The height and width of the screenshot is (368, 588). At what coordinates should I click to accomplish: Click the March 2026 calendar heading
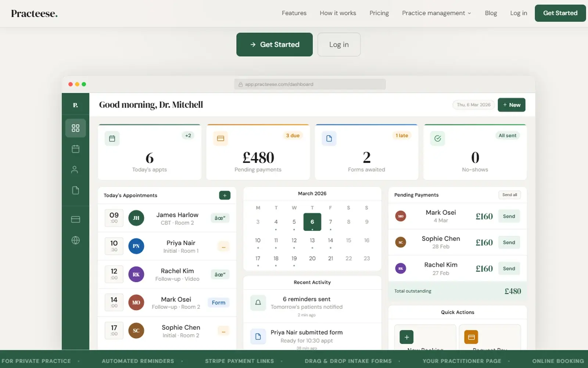312,194
